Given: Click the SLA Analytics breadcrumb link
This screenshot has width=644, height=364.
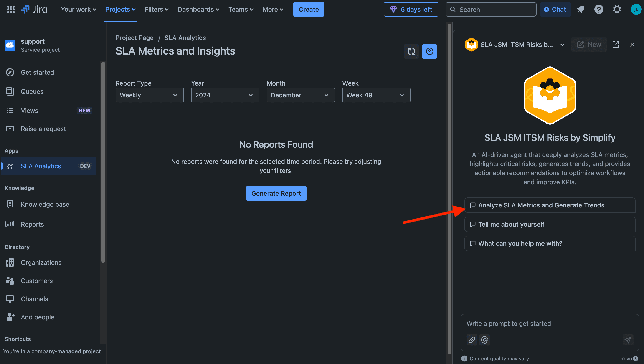Looking at the screenshot, I should [185, 38].
